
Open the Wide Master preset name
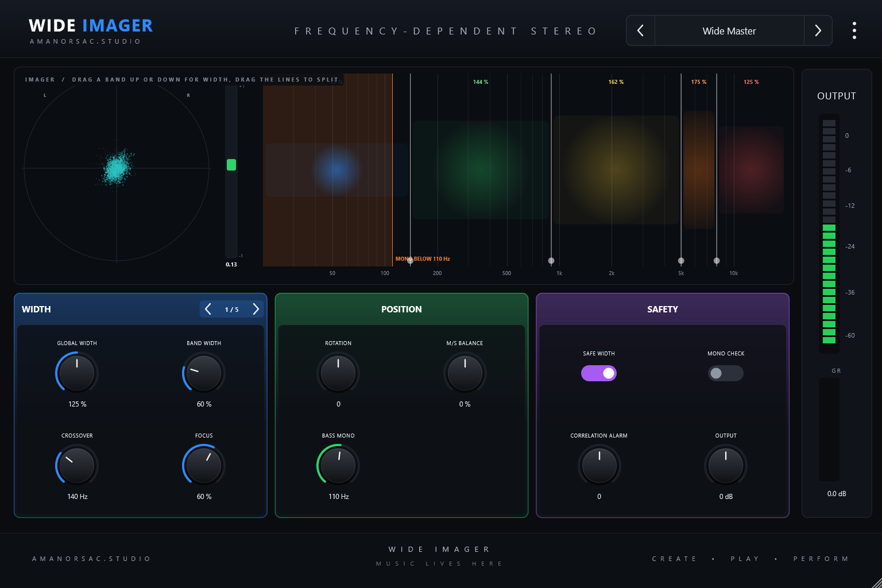point(729,30)
